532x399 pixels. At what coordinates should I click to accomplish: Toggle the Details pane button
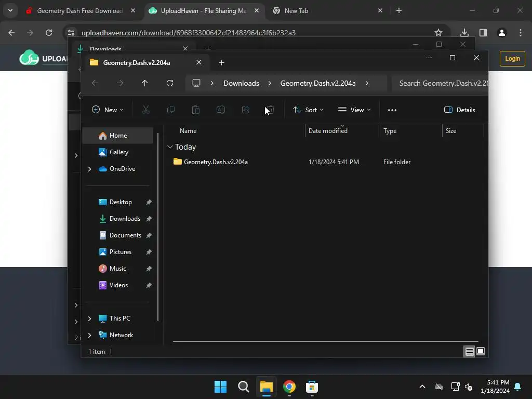(459, 110)
